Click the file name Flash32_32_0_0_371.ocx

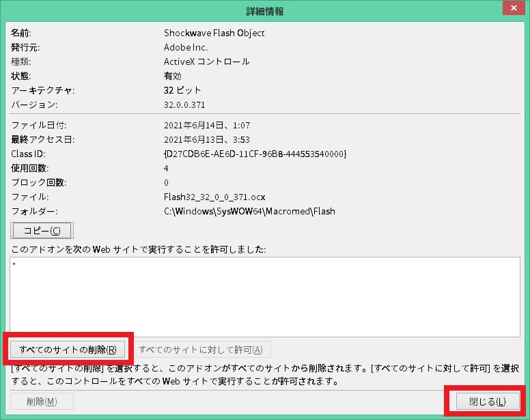[x=214, y=197]
